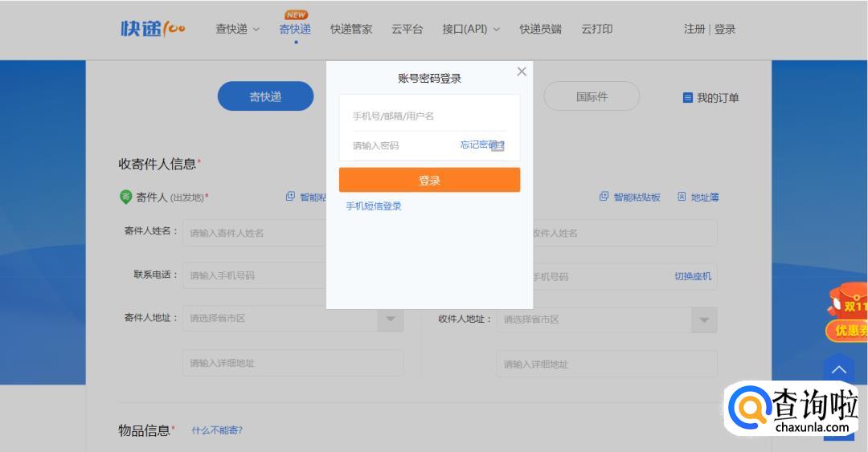
Task: Click the 忘记密码 link
Action: (480, 145)
